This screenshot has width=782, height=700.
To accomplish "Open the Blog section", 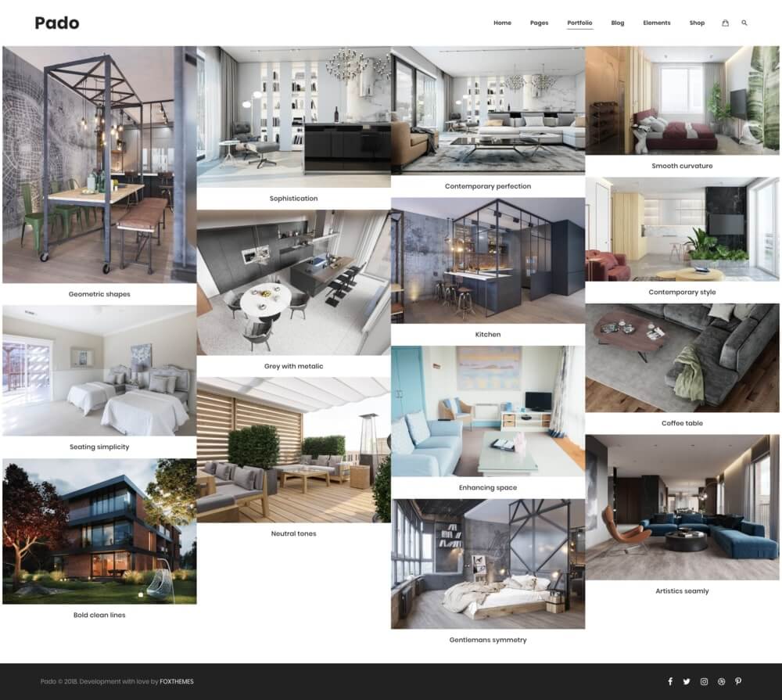I will 618,23.
